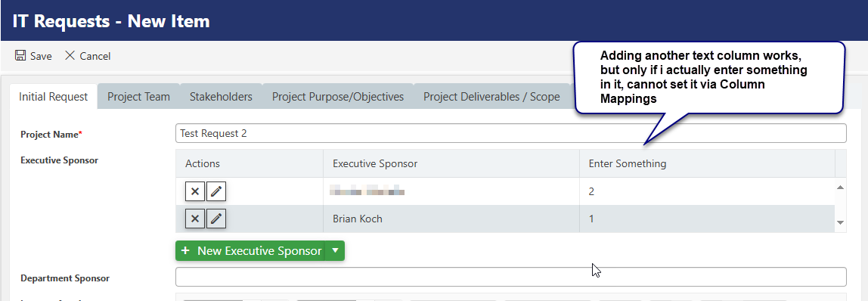Go to Project Deliverables / Scope tab
868x301 pixels.
click(x=491, y=97)
